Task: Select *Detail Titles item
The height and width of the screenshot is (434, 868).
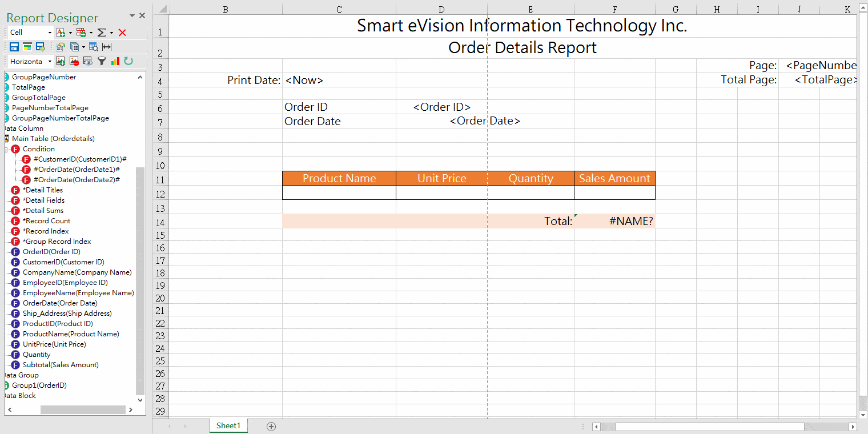Action: pos(43,190)
